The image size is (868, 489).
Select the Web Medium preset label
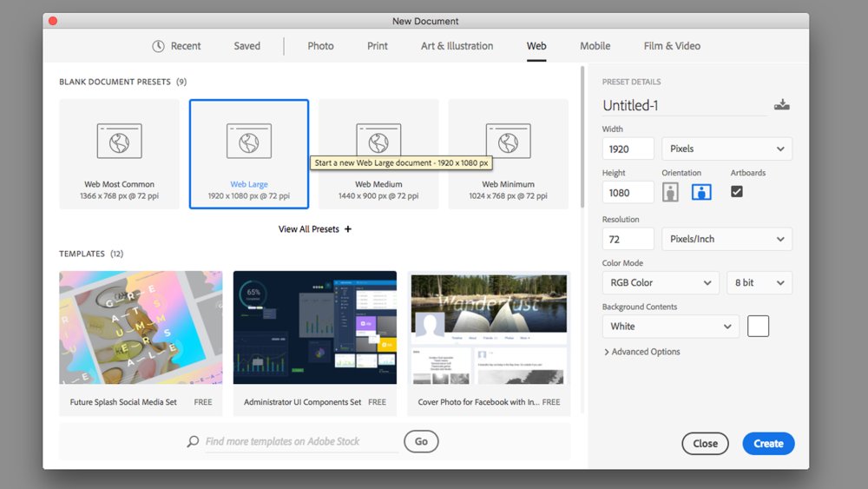click(x=378, y=184)
